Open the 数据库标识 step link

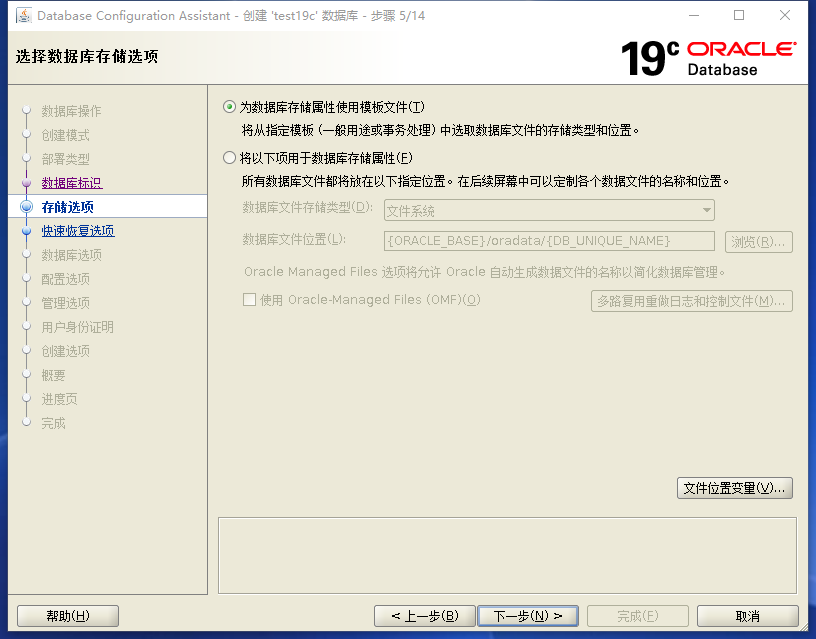(x=72, y=183)
